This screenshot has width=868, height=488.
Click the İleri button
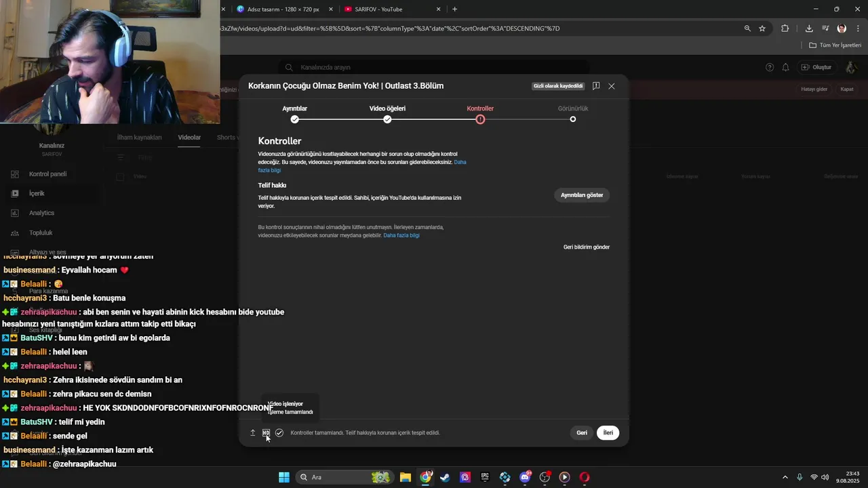pyautogui.click(x=608, y=432)
